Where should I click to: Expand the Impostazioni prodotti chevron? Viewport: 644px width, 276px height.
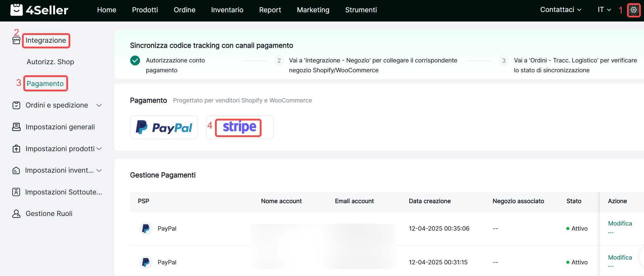(99, 149)
